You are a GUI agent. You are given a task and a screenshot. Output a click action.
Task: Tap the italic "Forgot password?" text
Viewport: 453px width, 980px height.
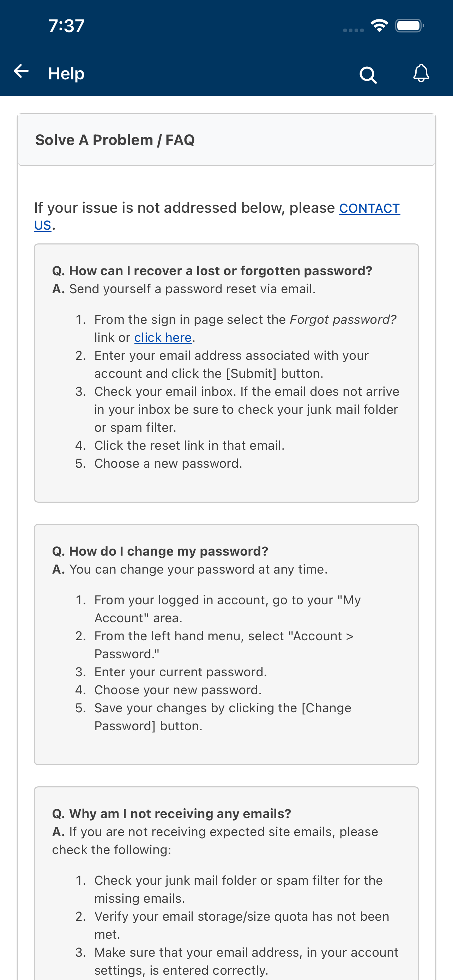343,320
